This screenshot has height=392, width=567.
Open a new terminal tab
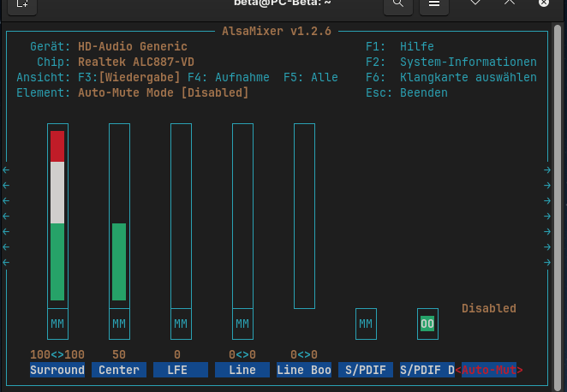click(21, 4)
